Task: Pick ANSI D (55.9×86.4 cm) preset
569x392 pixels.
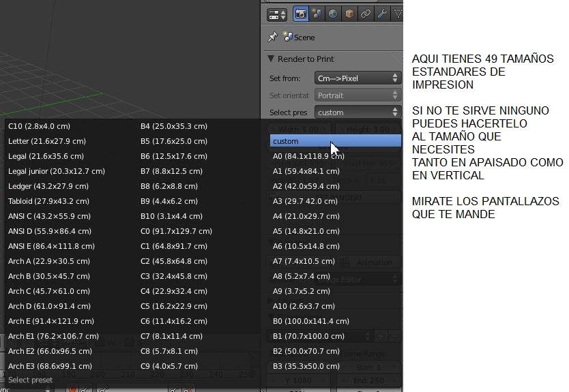Action: 50,231
